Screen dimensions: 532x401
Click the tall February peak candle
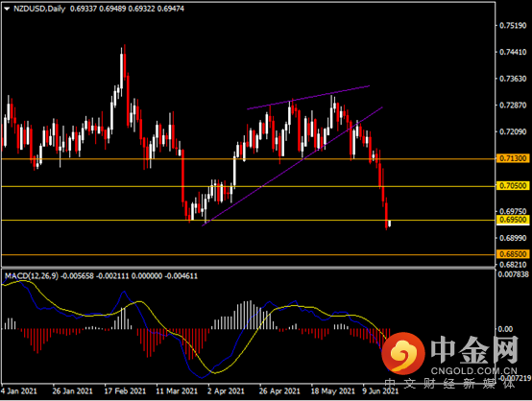121,70
